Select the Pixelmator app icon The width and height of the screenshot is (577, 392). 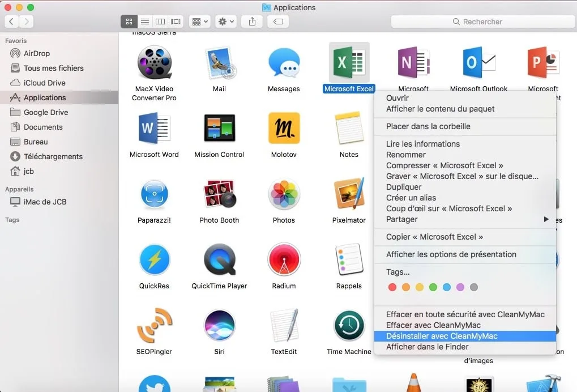tap(349, 194)
